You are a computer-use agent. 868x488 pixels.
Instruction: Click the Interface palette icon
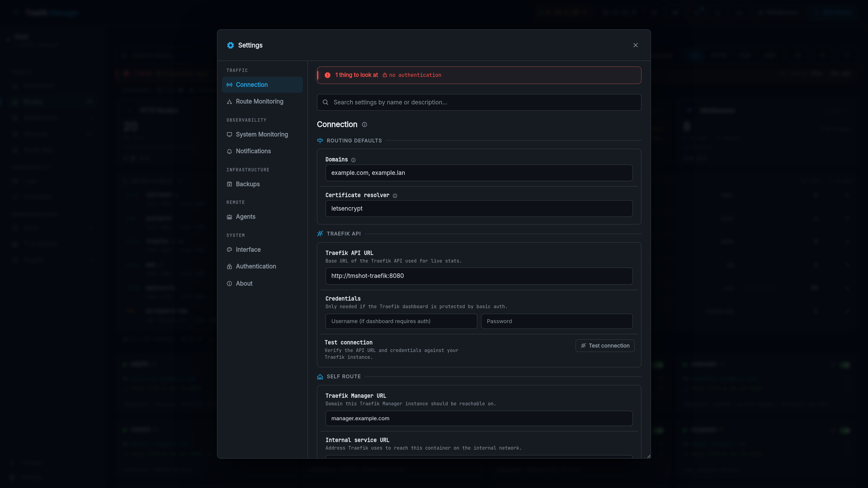(x=230, y=250)
